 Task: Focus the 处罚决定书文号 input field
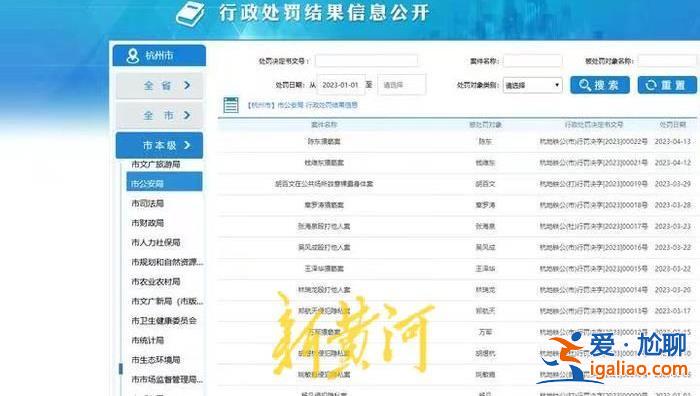point(366,61)
